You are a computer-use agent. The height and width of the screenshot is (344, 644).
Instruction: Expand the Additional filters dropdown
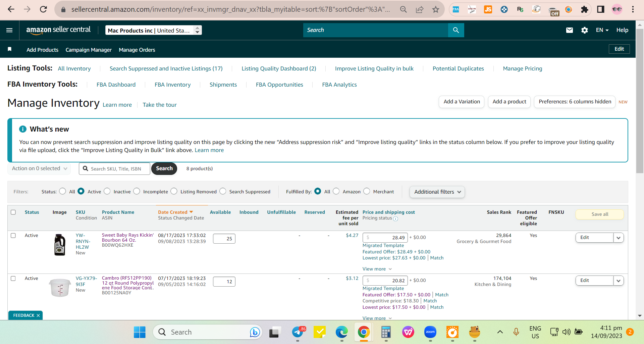(437, 192)
